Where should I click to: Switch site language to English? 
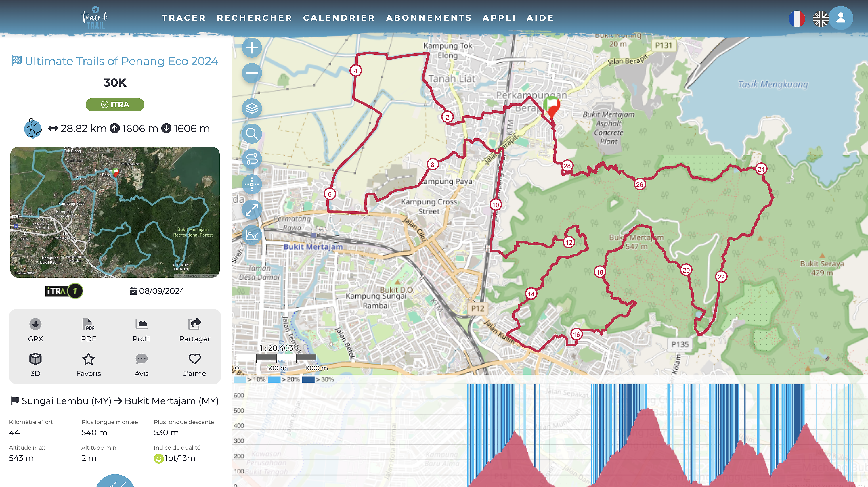click(821, 18)
